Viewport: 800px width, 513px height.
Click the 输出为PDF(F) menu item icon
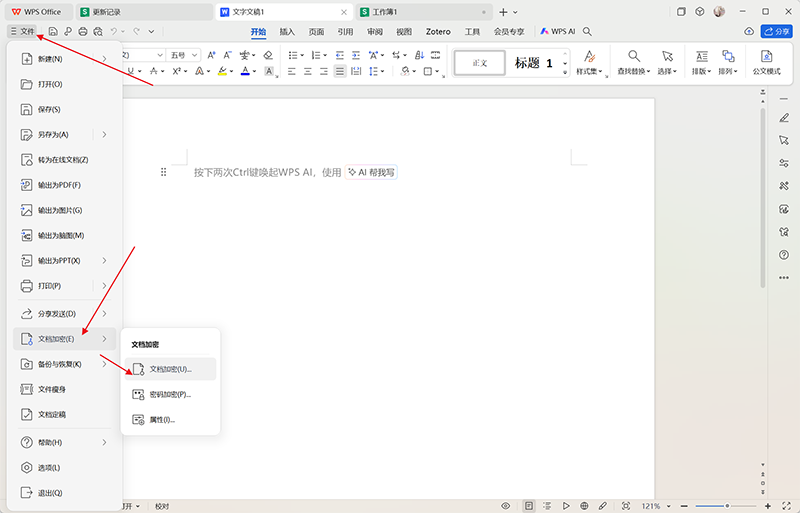click(x=28, y=185)
